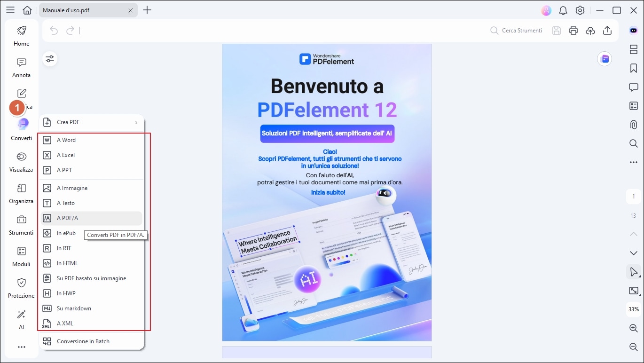Click the Home button
Image resolution: width=644 pixels, height=363 pixels.
(x=21, y=37)
